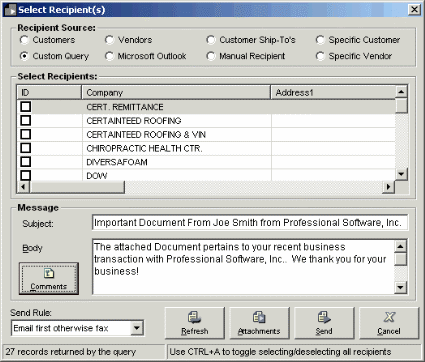This screenshot has width=425, height=362.
Task: Click the Send button
Action: (x=324, y=323)
